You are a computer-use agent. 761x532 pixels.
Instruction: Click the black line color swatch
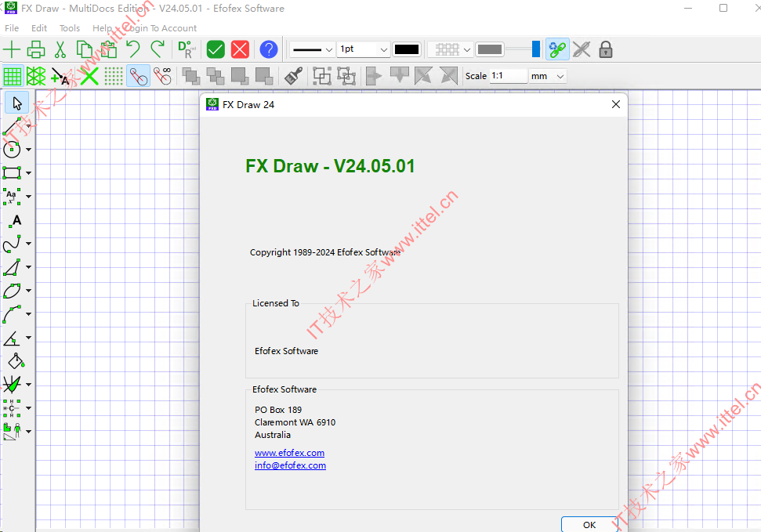407,49
